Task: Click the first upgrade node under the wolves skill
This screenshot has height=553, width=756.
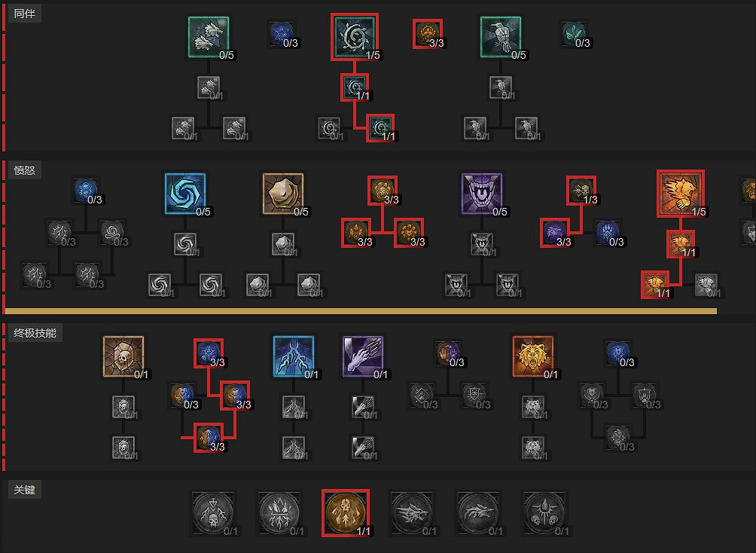Action: [209, 88]
